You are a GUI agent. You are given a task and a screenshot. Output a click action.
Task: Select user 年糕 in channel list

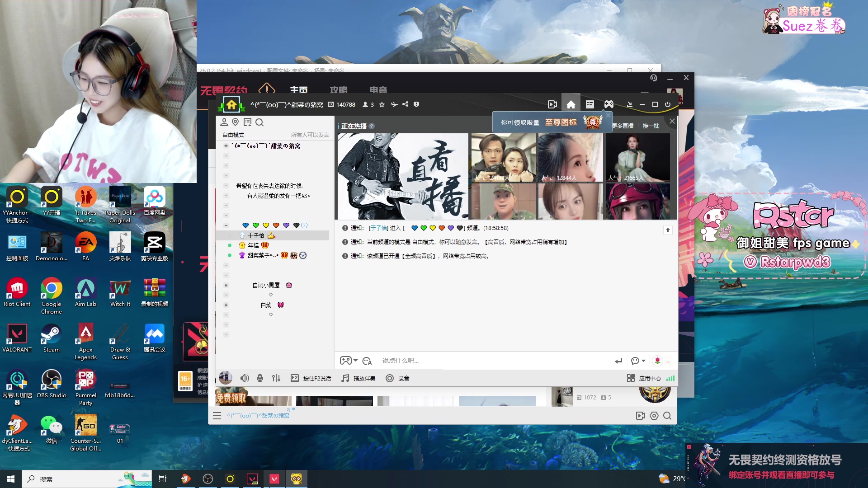pos(253,245)
